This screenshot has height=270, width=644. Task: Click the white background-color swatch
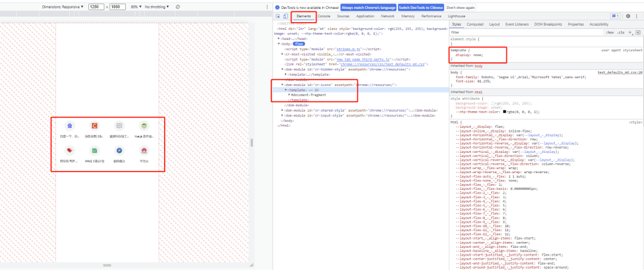493,103
